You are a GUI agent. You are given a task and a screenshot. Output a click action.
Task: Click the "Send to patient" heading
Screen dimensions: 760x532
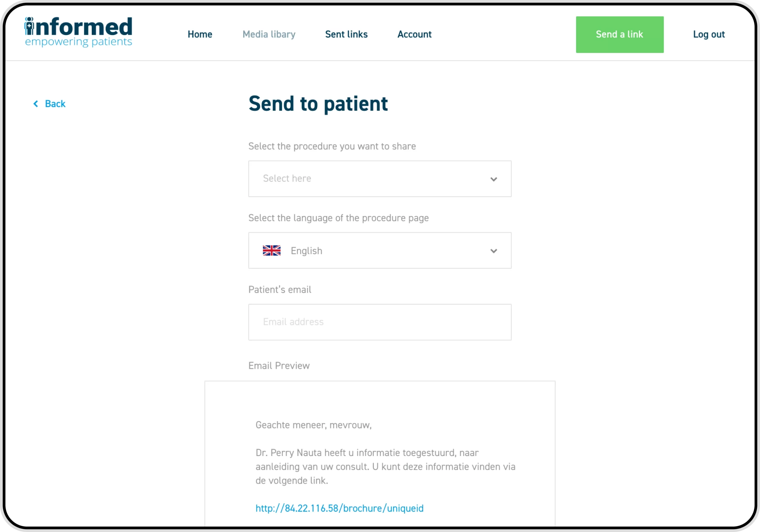(x=318, y=104)
